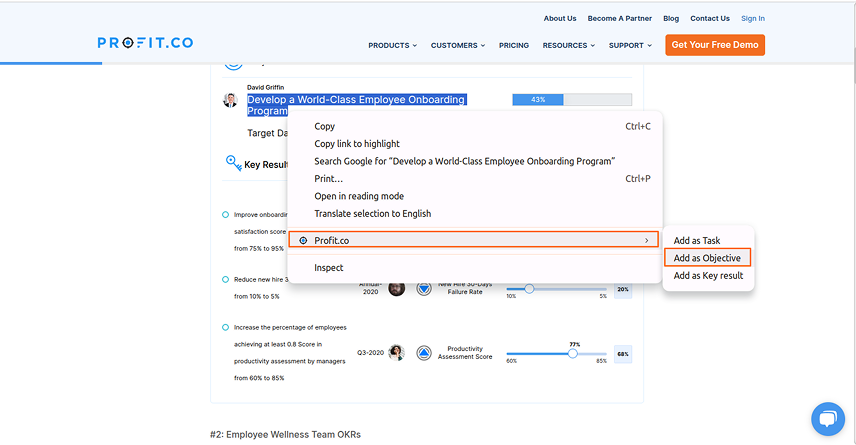
Task: Click circle bullet for Improve onboarding key result
Action: pos(225,215)
